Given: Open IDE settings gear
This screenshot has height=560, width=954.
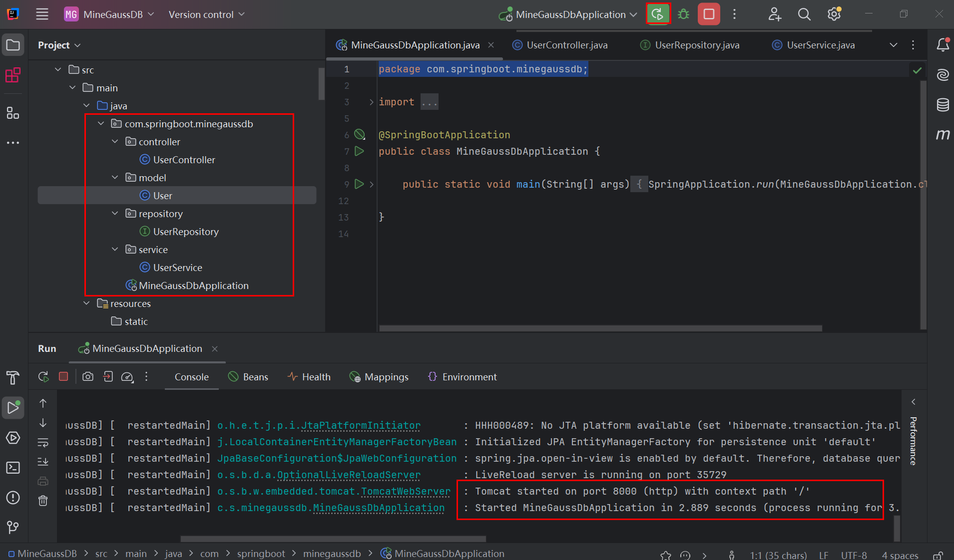Looking at the screenshot, I should tap(834, 14).
